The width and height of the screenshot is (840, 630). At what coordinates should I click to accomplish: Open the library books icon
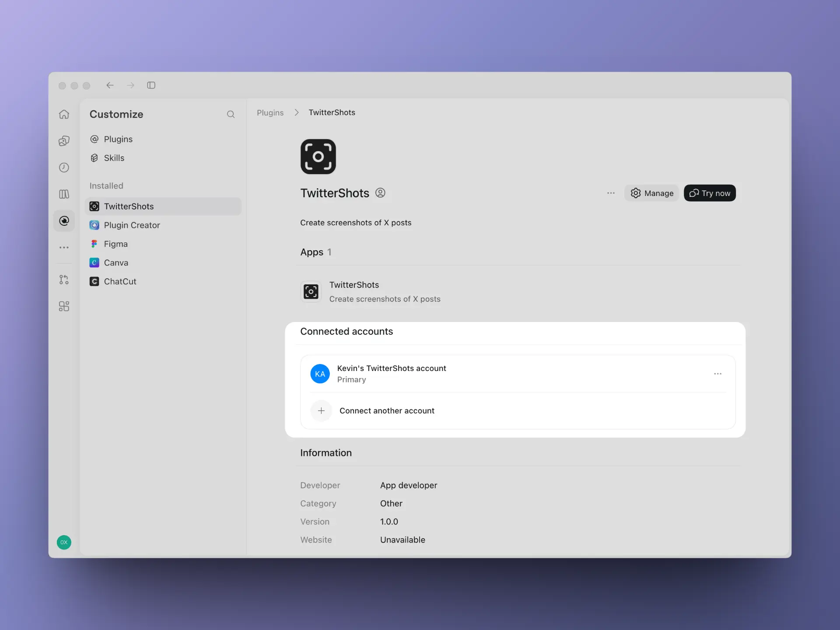pos(64,194)
